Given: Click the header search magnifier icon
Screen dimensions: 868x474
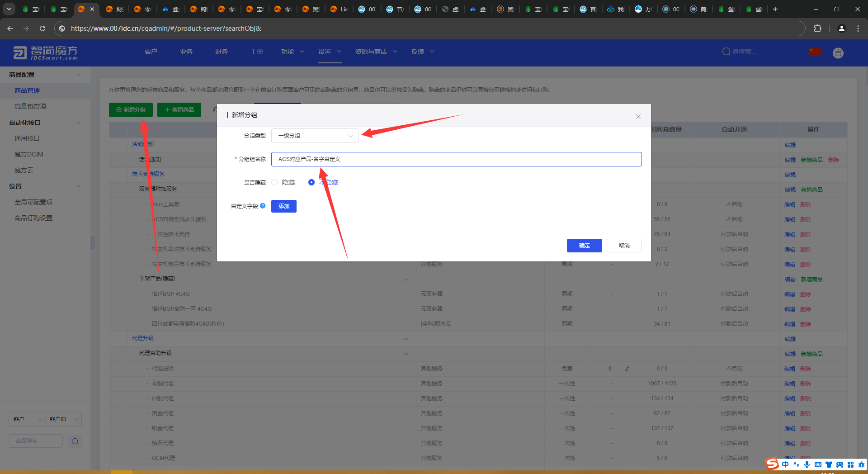Looking at the screenshot, I should click(726, 52).
